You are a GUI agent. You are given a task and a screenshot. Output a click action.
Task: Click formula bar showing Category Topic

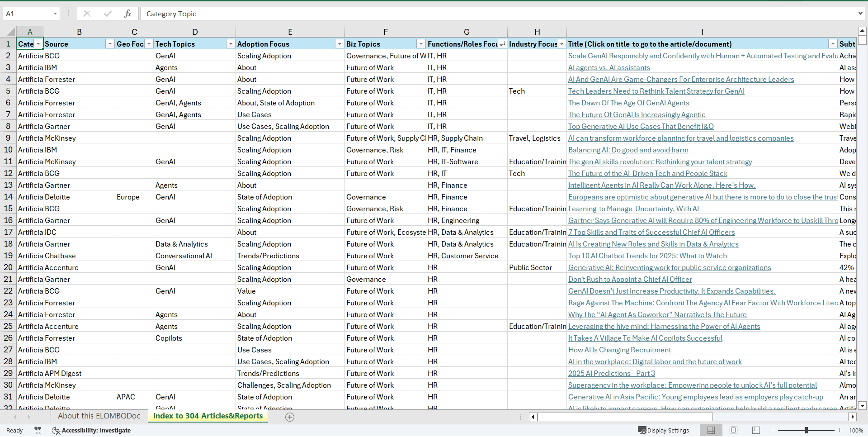tap(497, 14)
